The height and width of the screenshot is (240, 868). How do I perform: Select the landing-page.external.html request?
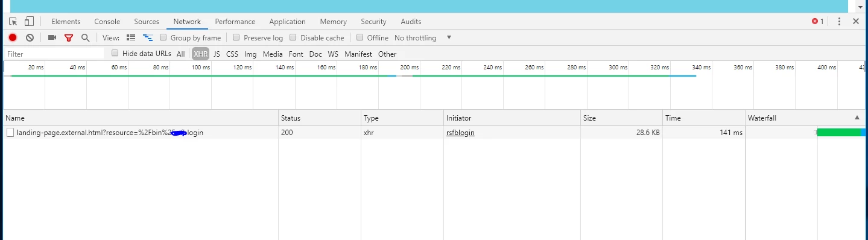[110, 133]
